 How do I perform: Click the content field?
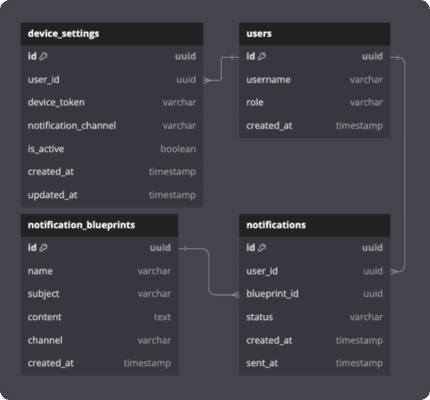(99, 317)
